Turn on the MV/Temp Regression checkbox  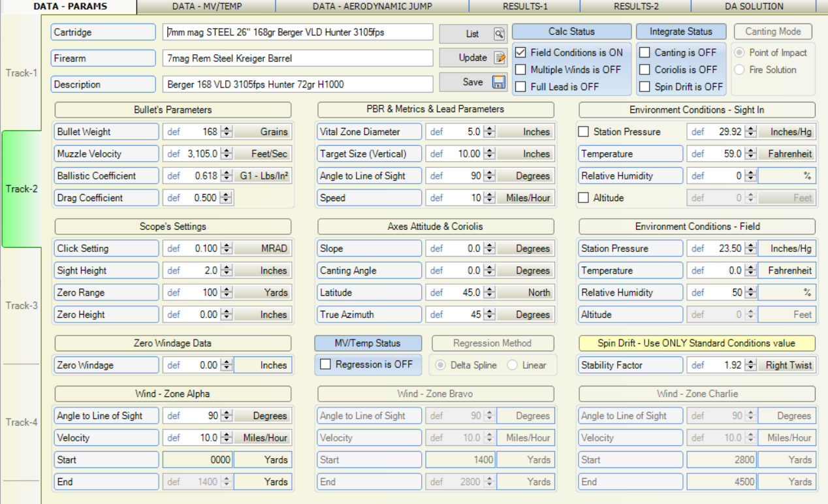pos(325,364)
